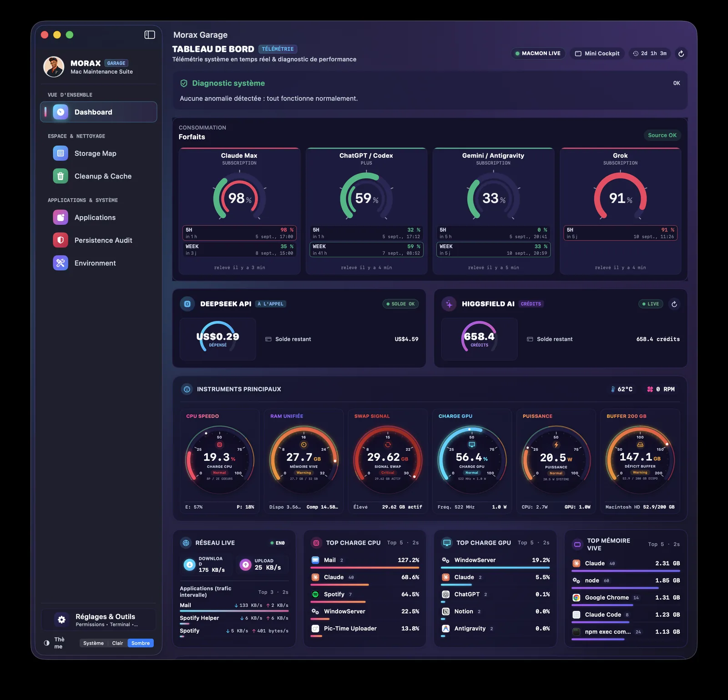
Task: Open Persistence Audit page
Action: coord(99,240)
